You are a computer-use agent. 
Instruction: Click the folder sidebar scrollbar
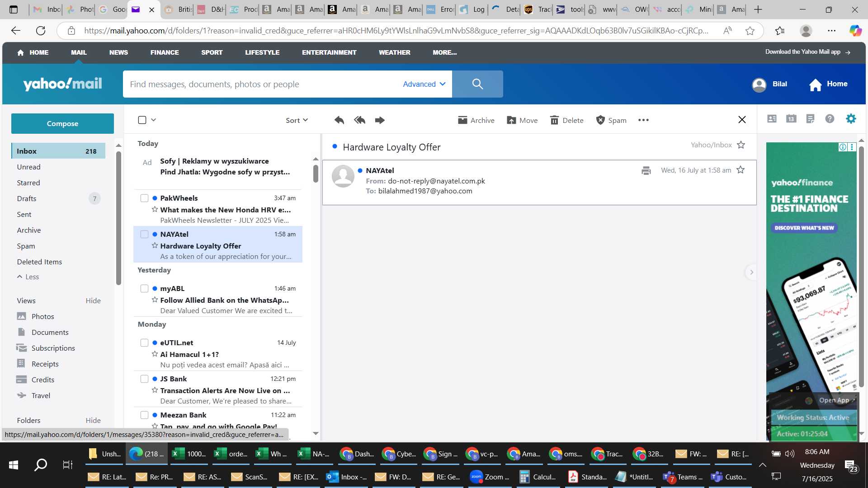(118, 217)
